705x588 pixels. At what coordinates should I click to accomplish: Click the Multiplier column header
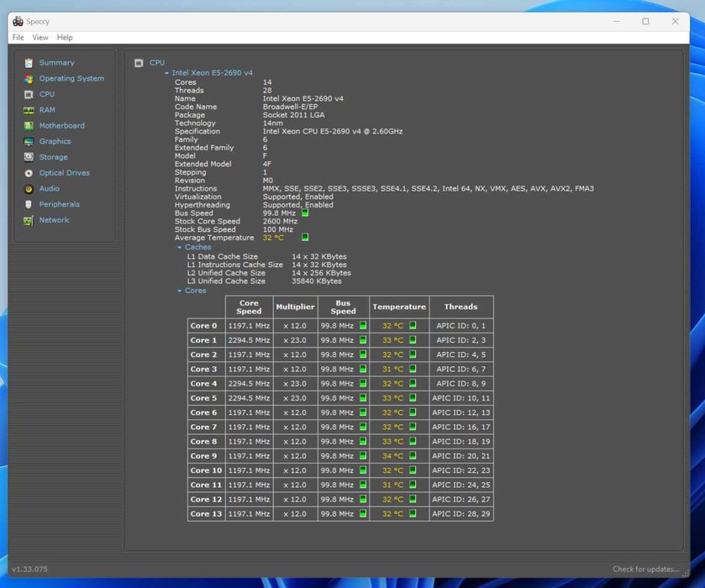coord(295,307)
